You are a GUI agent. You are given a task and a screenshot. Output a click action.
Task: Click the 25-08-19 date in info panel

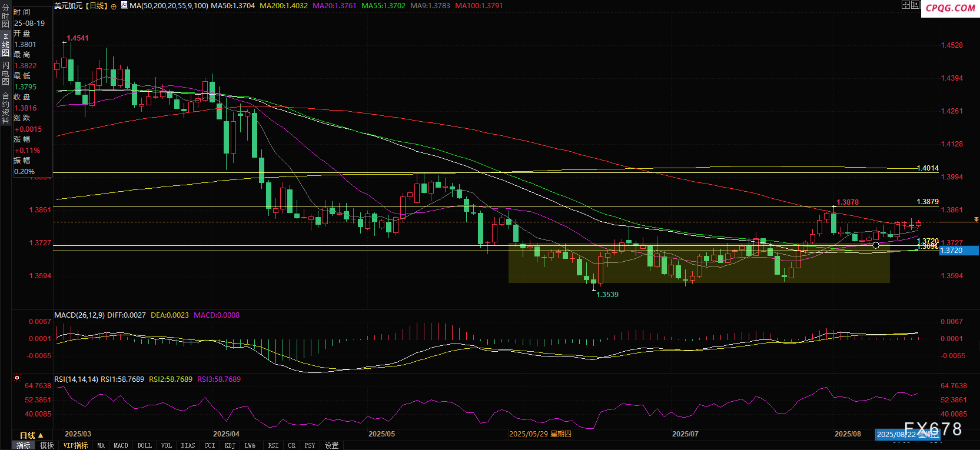pyautogui.click(x=29, y=24)
